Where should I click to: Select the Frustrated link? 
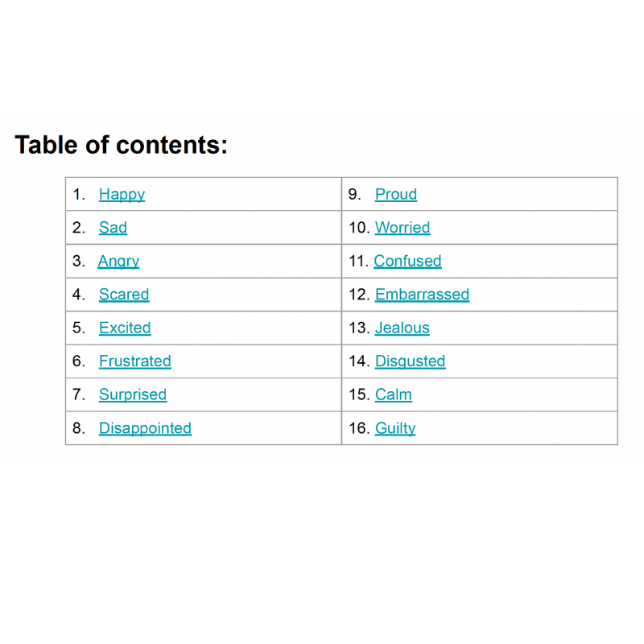(x=134, y=361)
